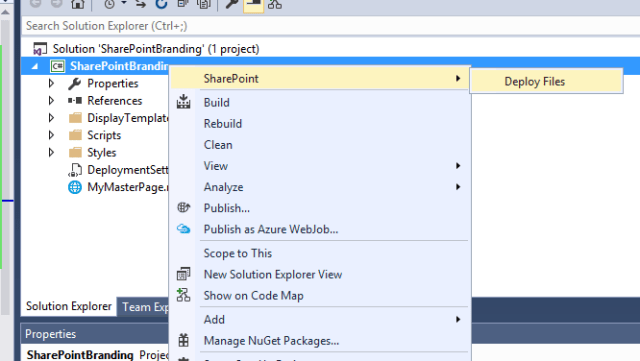Expand the Properties tree node
The image size is (640, 361).
[x=51, y=83]
